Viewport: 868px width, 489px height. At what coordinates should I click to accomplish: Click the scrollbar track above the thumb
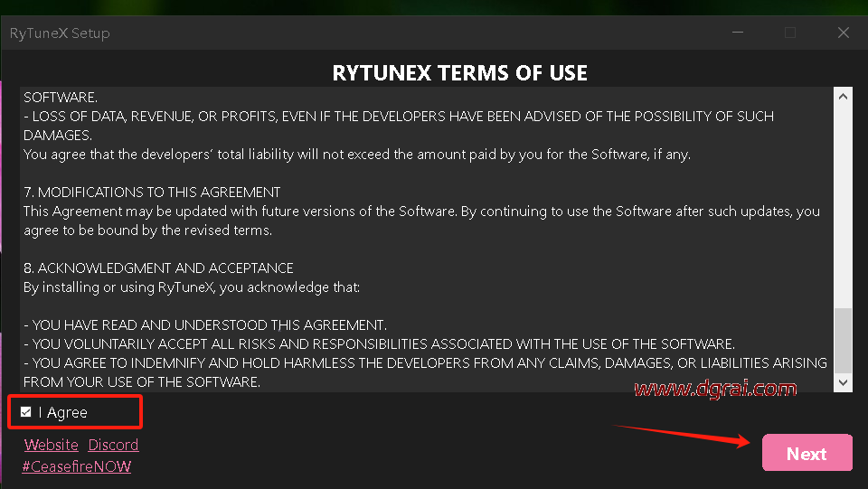coord(843,199)
